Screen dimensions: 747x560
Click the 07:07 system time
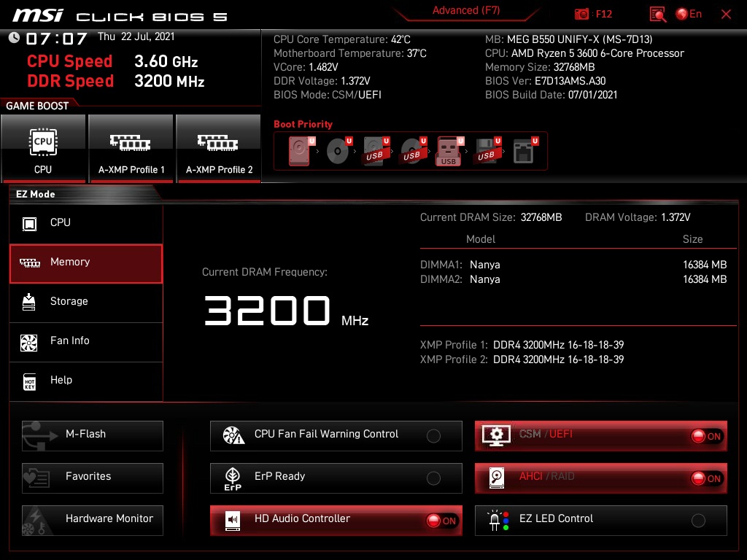click(x=56, y=39)
